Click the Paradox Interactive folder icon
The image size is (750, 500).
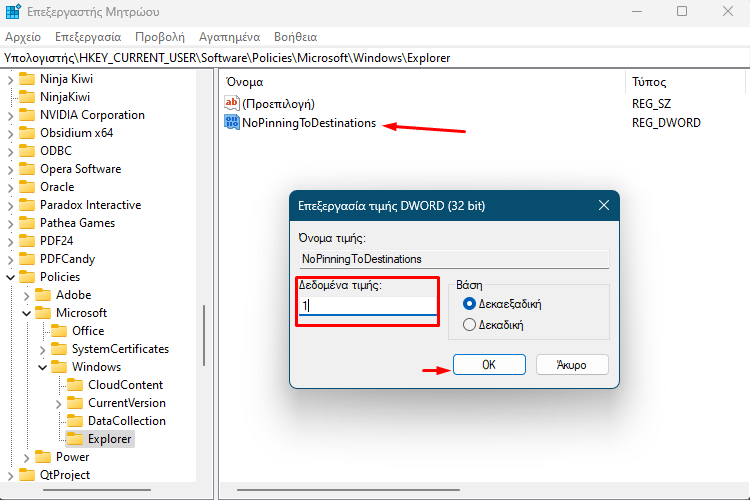[27, 205]
